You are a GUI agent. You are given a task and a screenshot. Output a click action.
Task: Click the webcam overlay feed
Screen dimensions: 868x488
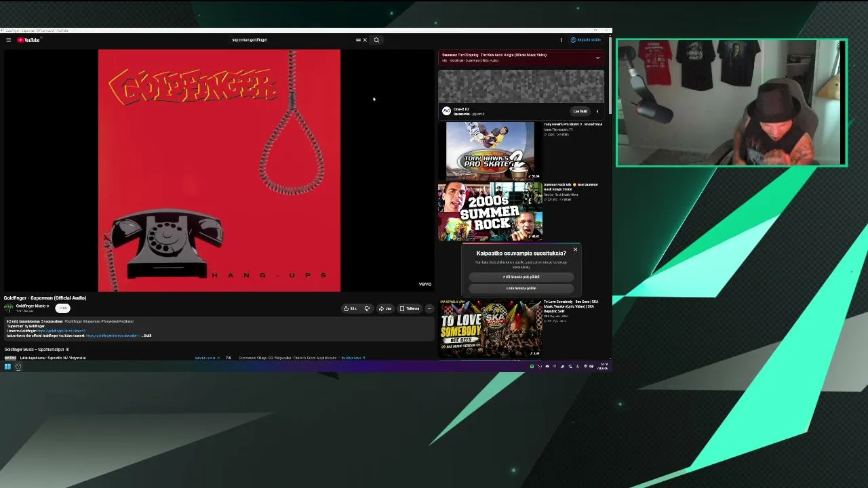click(x=732, y=102)
